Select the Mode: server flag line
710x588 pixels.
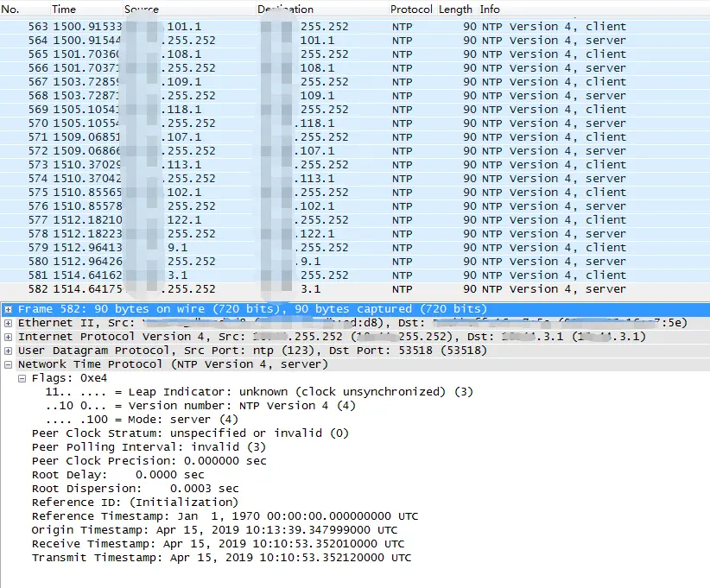[173, 419]
